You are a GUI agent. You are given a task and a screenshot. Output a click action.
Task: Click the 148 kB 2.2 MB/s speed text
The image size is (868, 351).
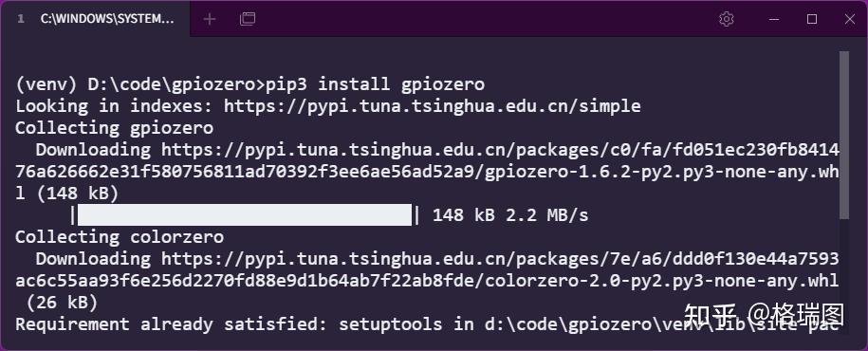pyautogui.click(x=509, y=214)
